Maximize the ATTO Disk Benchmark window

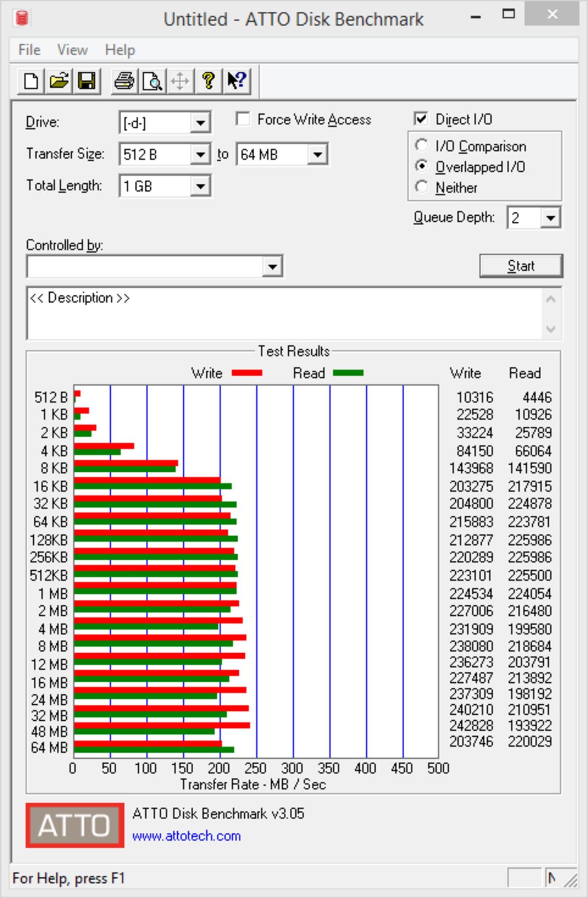tap(509, 15)
